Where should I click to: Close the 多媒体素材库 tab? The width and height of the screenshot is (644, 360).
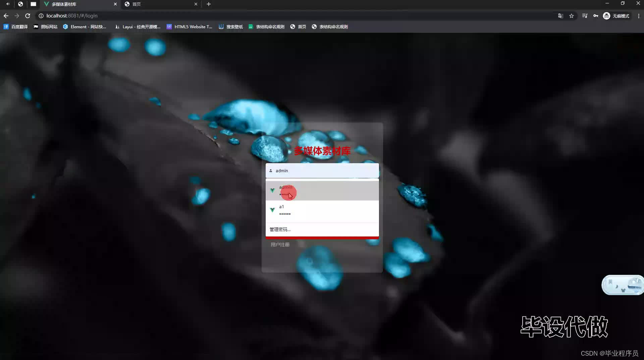(x=115, y=4)
